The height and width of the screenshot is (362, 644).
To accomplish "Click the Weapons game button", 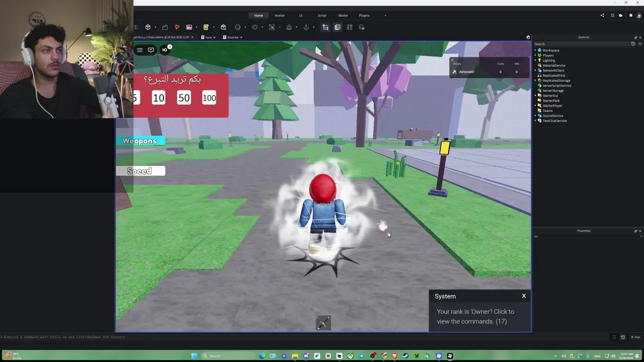I will (x=140, y=141).
